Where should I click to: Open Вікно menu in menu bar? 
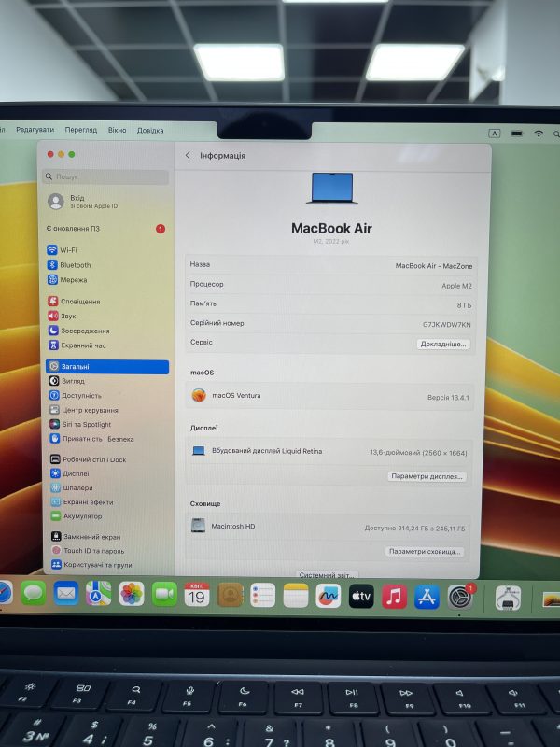tap(118, 130)
